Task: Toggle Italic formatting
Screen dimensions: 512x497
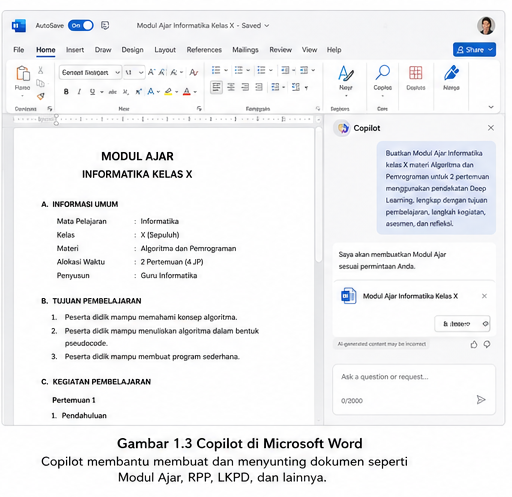Action: point(79,92)
